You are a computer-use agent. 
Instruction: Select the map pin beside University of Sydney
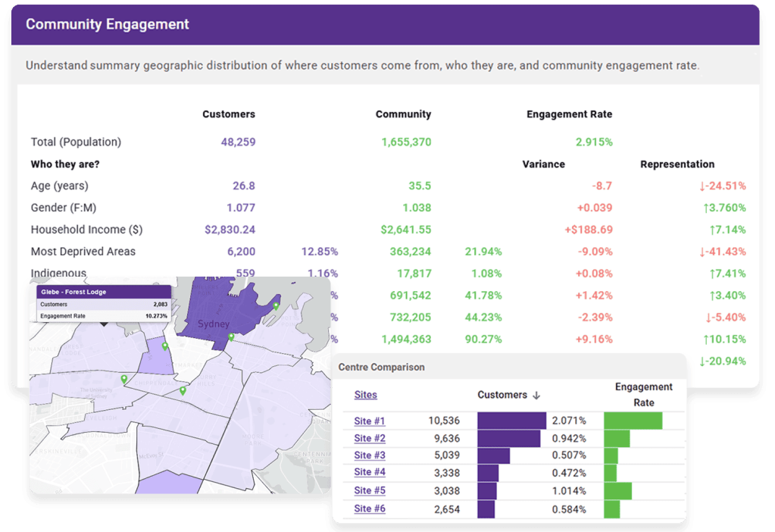tap(123, 378)
